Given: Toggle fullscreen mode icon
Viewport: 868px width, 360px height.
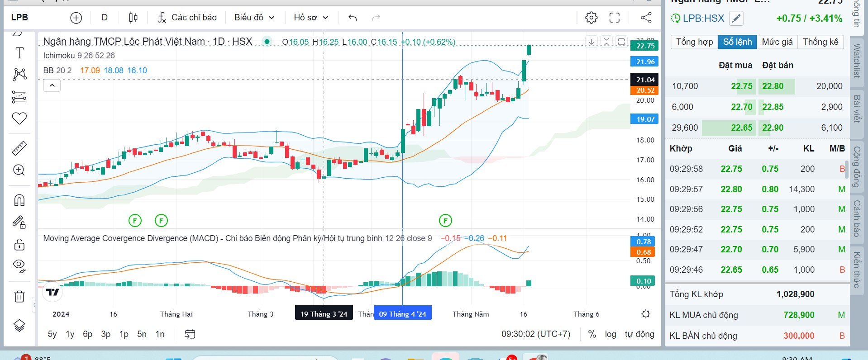Looking at the screenshot, I should (615, 18).
